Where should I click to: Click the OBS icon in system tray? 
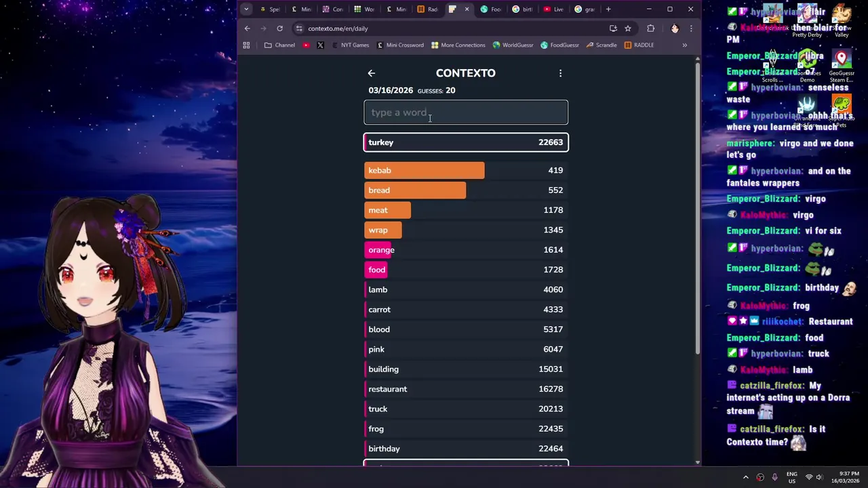coord(760,477)
